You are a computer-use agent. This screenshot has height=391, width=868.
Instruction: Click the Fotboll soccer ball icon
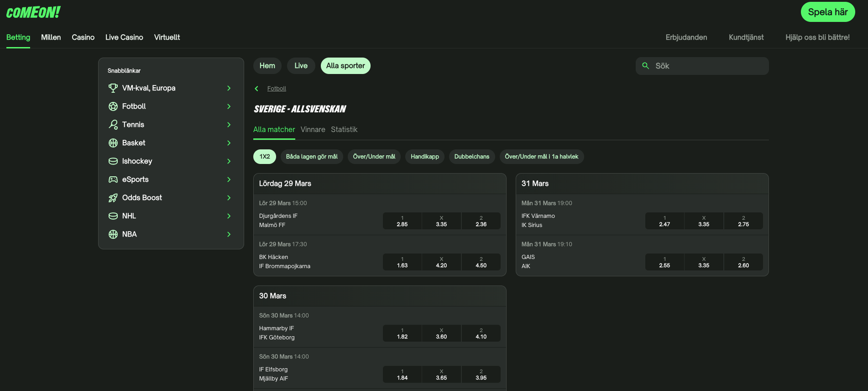[x=113, y=106]
